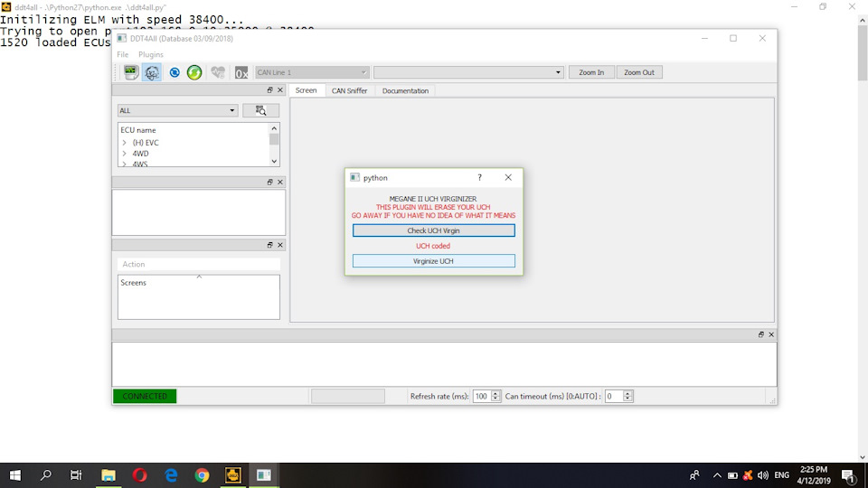The height and width of the screenshot is (488, 868).
Task: Click the Check UCH Virgin button
Action: [433, 230]
